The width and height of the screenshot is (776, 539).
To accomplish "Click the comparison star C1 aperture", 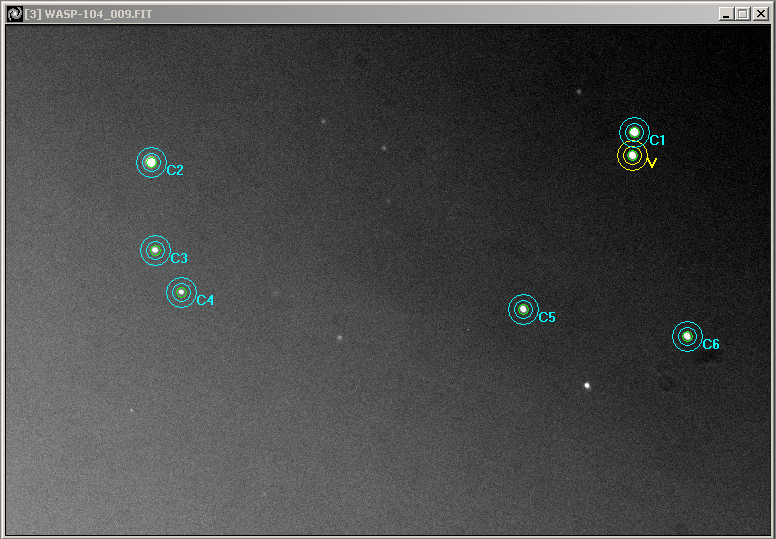I will pos(634,132).
